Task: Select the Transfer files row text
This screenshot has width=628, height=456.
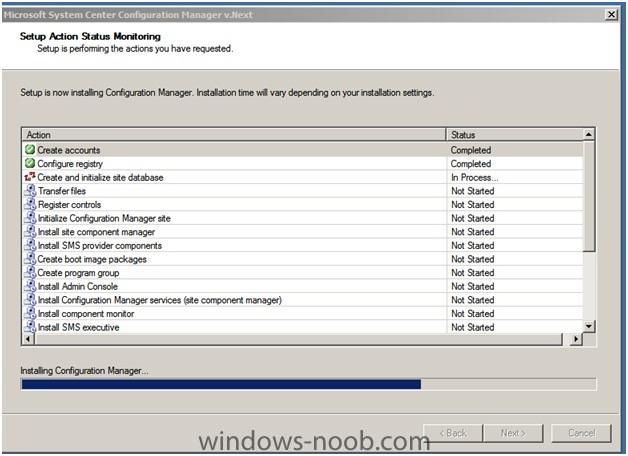Action: (x=62, y=191)
